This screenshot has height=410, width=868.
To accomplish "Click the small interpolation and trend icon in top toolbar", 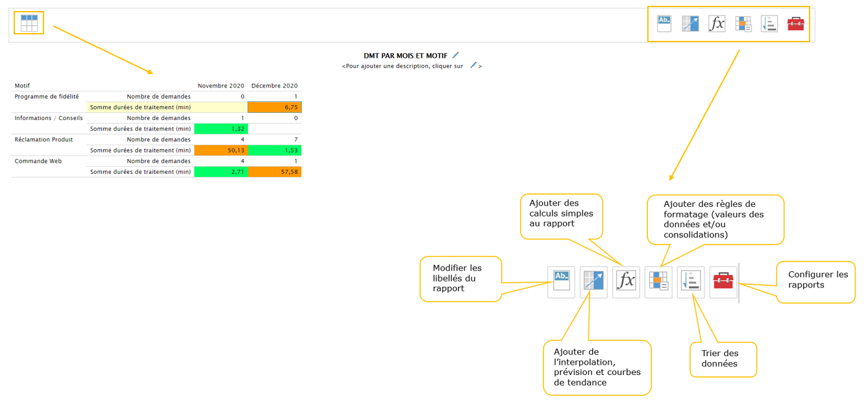I will click(690, 24).
